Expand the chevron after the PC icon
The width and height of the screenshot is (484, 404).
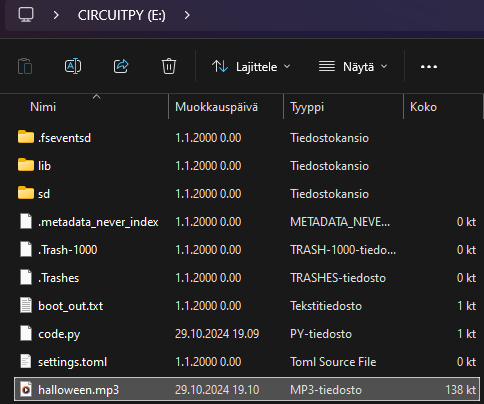(x=56, y=15)
